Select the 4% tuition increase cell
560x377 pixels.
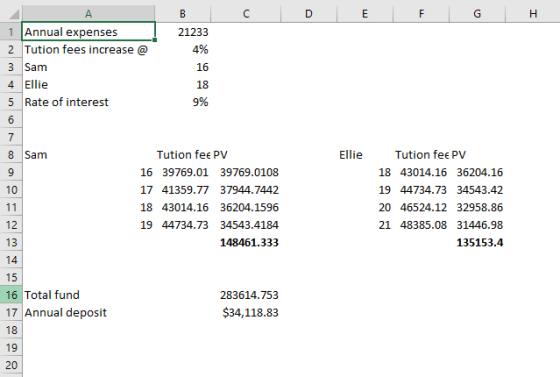(x=182, y=49)
